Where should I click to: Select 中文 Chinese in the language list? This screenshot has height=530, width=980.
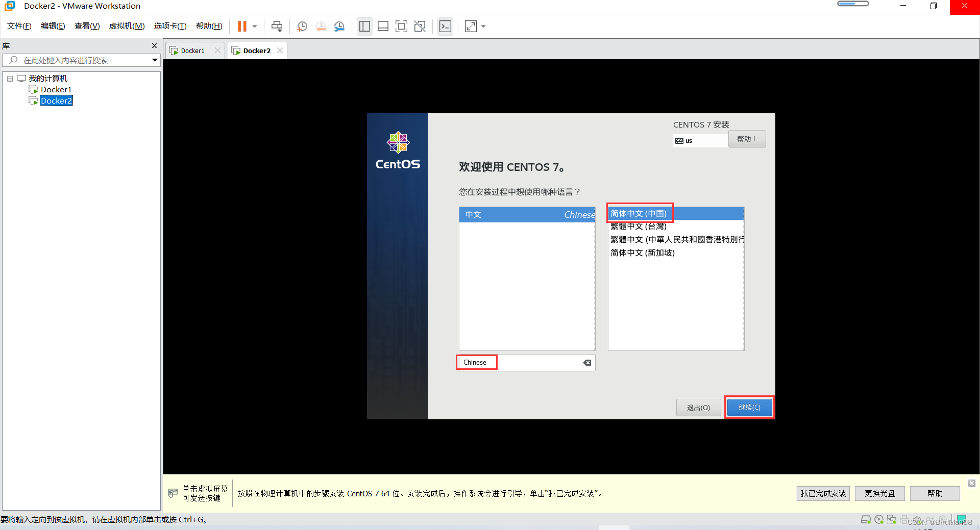[x=527, y=215]
